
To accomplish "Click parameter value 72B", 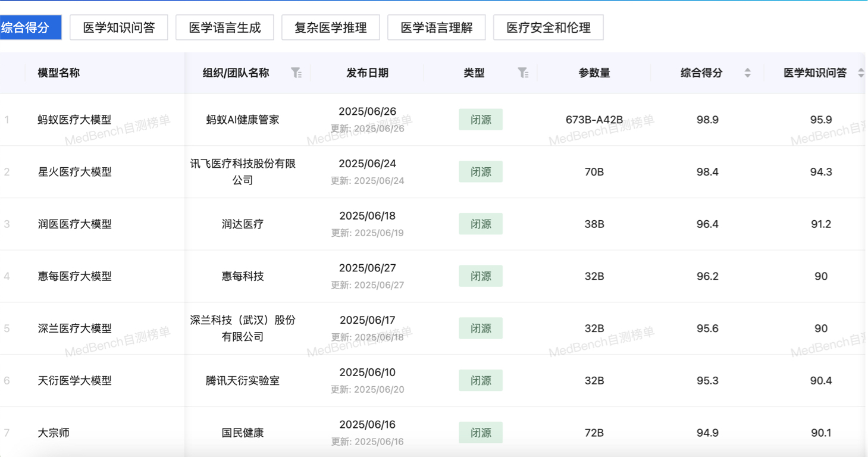I will 594,433.
